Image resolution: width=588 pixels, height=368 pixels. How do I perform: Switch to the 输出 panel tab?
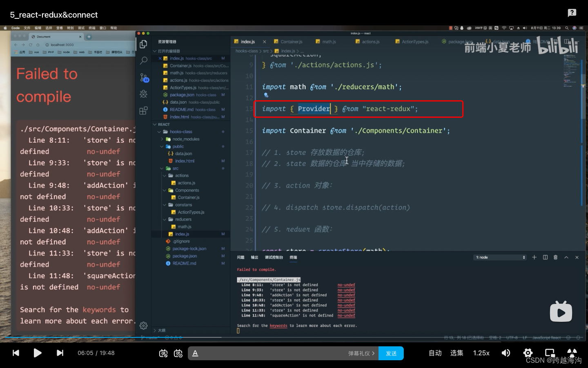254,258
